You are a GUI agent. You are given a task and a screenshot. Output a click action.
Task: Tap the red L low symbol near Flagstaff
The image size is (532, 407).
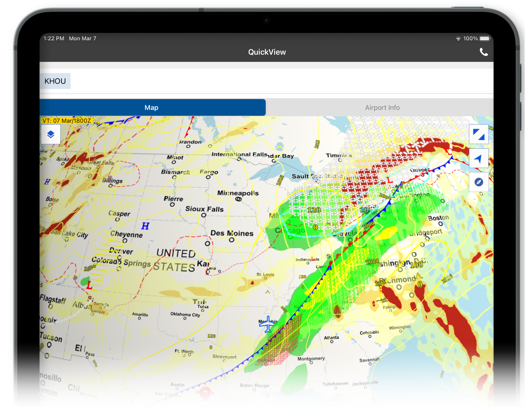(x=89, y=285)
